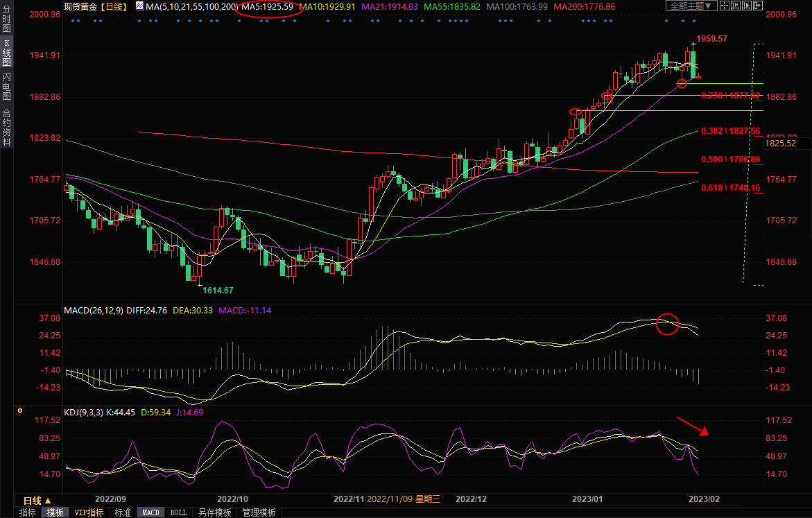
Task: Toggle the BOLL indicator template
Action: click(178, 512)
